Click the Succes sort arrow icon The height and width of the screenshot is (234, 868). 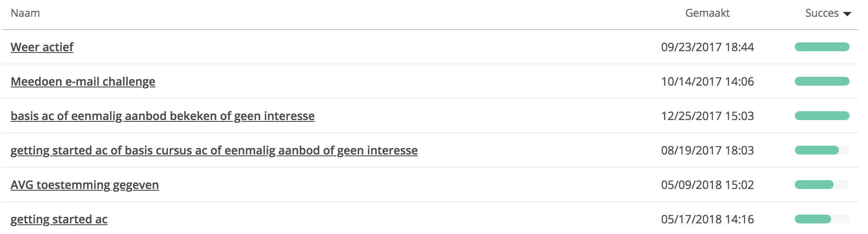point(847,14)
